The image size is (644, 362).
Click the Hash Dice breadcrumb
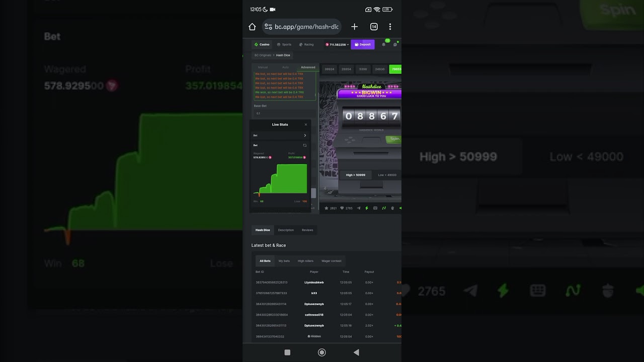coord(283,55)
